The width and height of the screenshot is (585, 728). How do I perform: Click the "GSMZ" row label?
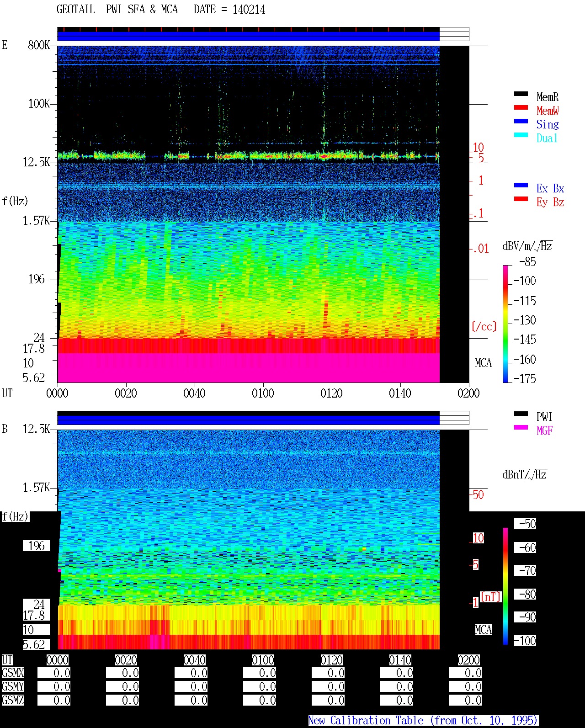pyautogui.click(x=13, y=700)
